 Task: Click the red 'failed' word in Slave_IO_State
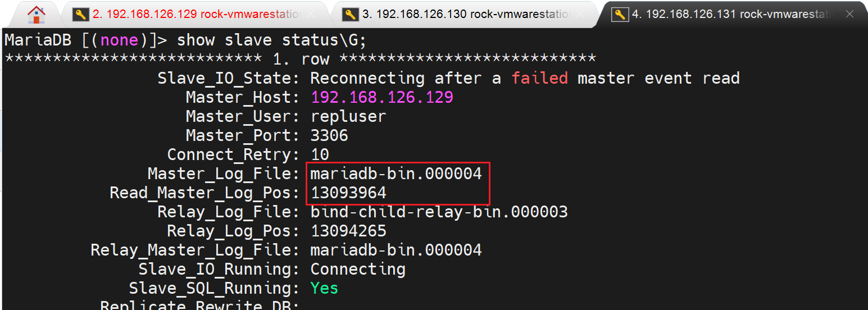(x=539, y=79)
